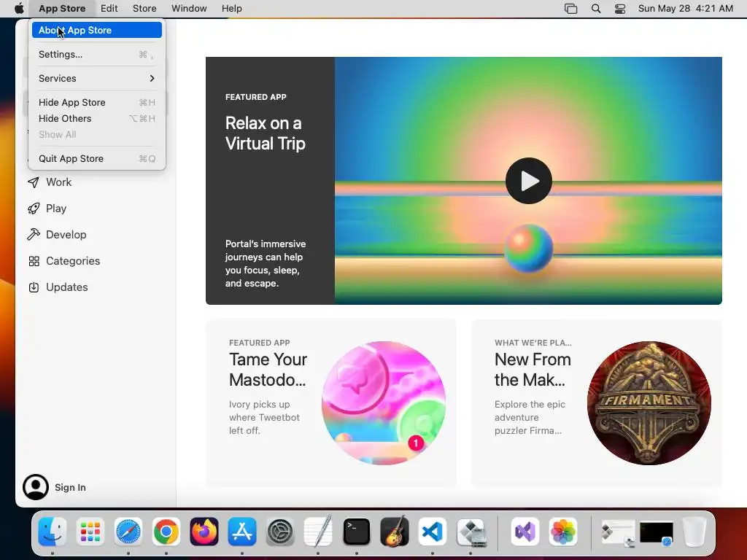Viewport: 747px width, 560px height.
Task: Expand the Services submenu
Action: click(97, 78)
